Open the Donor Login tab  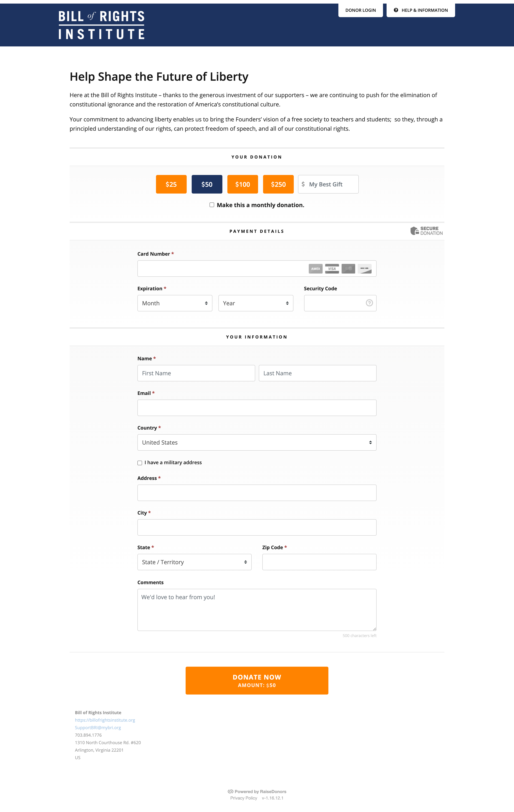point(360,10)
